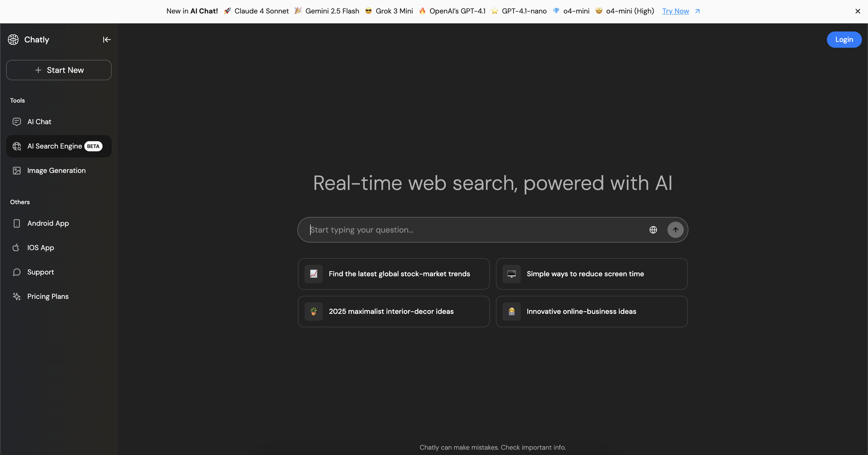Open the AI Chat tool
Screen dimensions: 868x455
(59, 122)
